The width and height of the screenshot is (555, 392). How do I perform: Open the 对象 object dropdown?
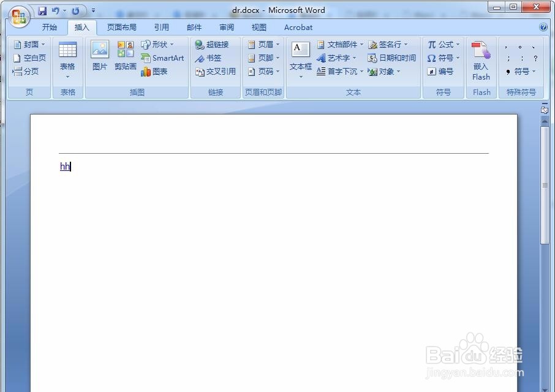click(x=384, y=72)
